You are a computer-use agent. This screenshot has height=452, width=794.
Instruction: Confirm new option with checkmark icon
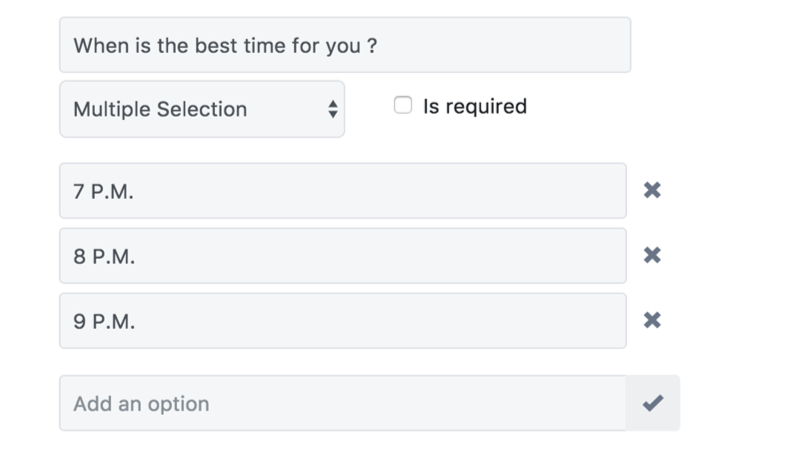[x=653, y=403]
